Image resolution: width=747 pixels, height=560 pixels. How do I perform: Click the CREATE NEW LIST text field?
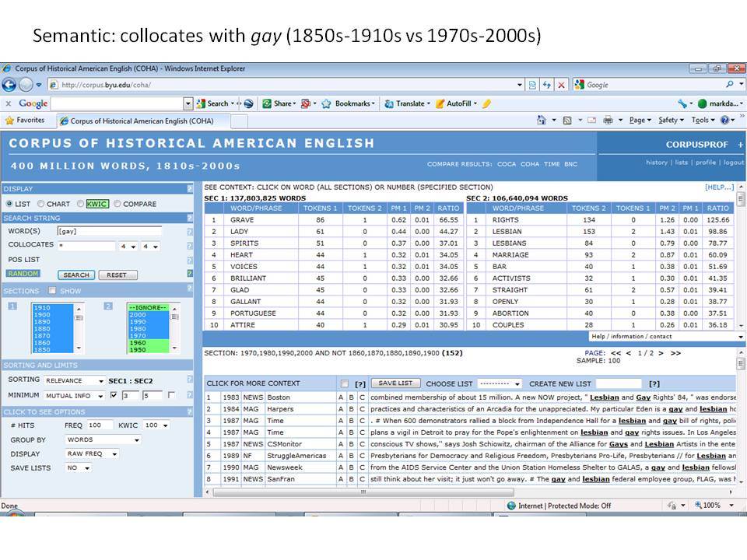pyautogui.click(x=619, y=383)
